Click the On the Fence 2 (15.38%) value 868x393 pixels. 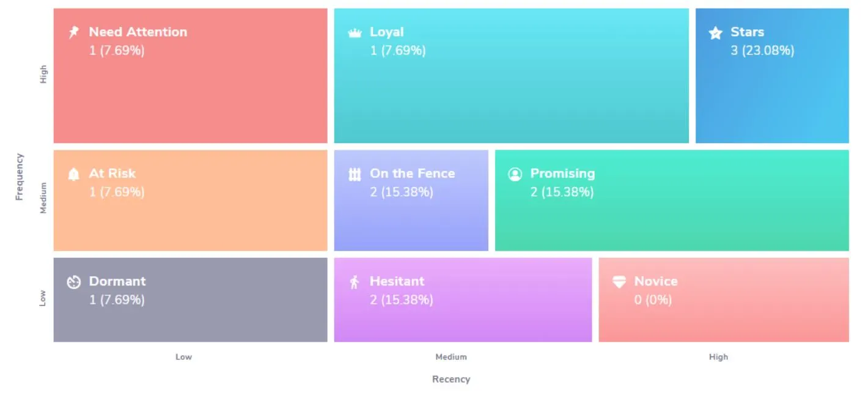coord(401,192)
